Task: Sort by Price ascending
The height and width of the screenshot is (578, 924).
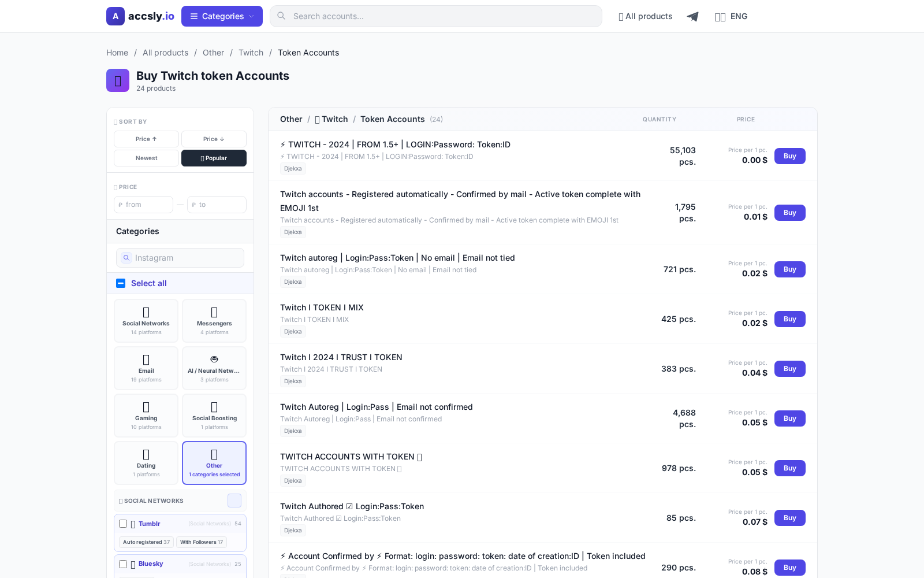Action: pyautogui.click(x=146, y=139)
